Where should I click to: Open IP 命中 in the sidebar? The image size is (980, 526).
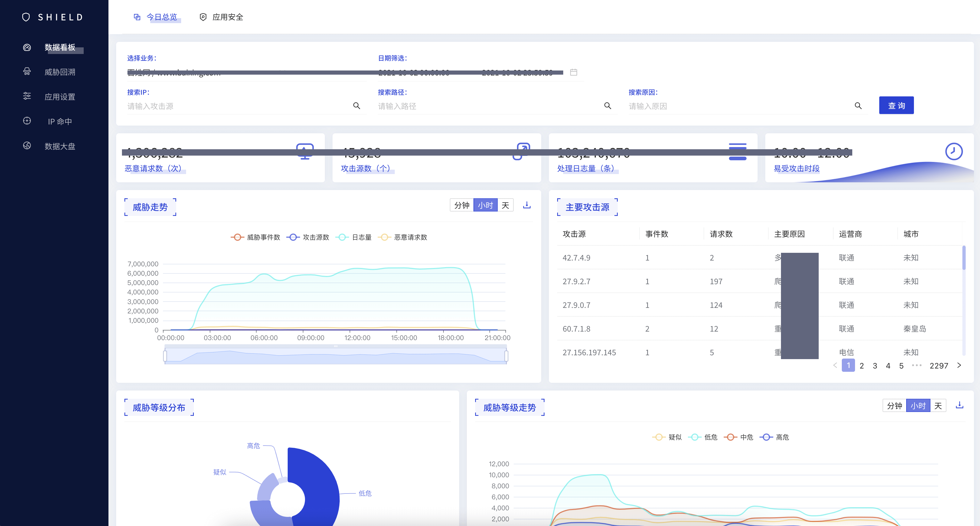60,121
